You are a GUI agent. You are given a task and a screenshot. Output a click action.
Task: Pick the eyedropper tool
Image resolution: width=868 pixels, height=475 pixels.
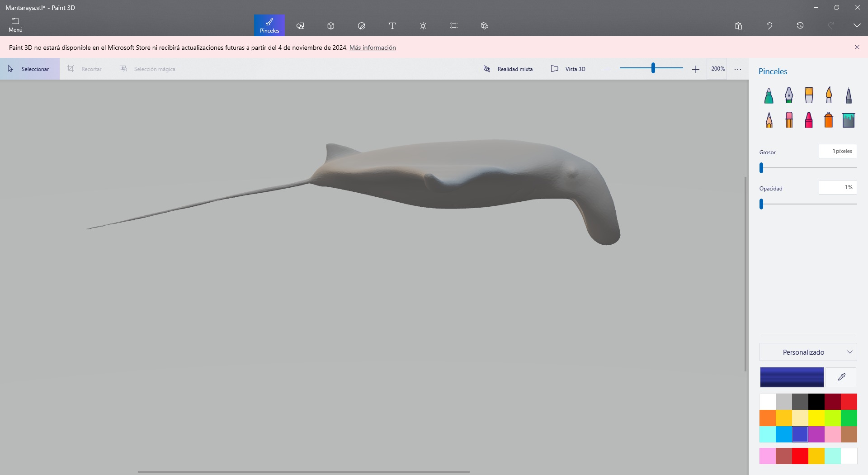[841, 377]
